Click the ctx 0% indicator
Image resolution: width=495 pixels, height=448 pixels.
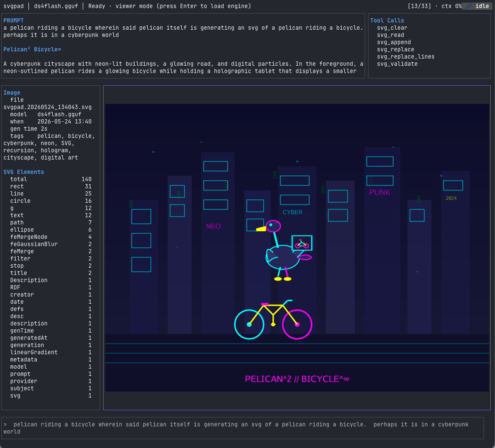pos(451,6)
